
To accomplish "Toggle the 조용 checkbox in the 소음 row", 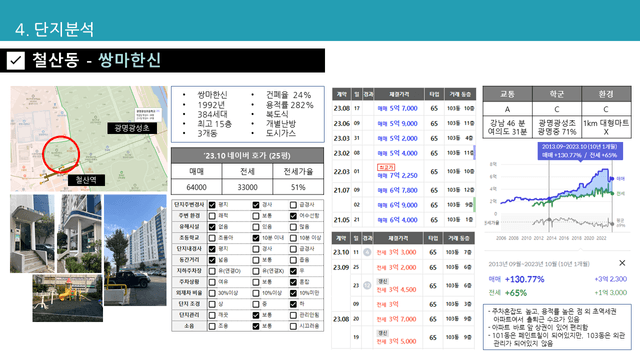I will (x=212, y=326).
